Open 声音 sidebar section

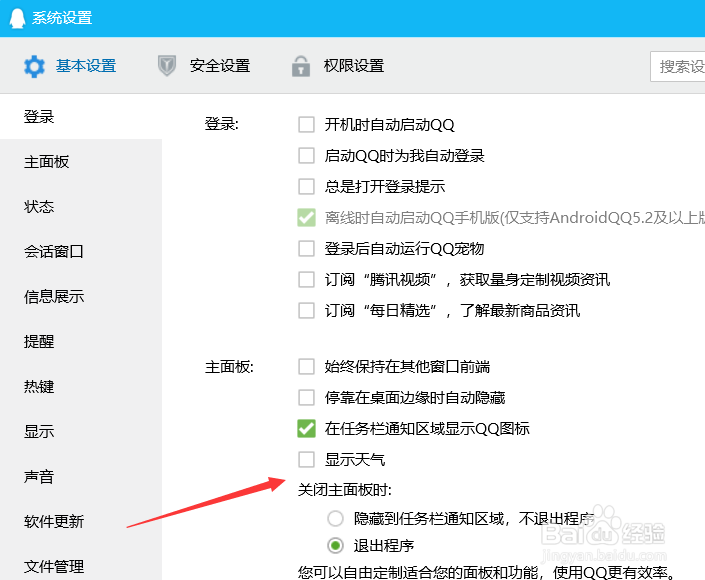point(81,477)
